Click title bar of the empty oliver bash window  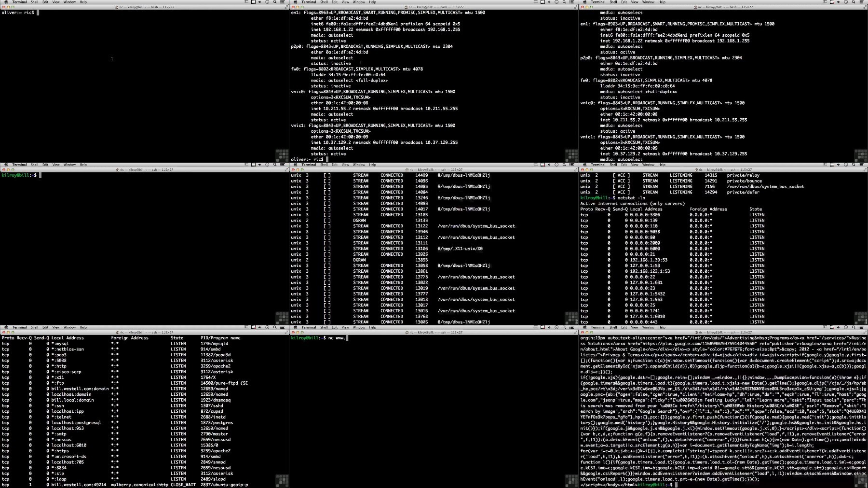point(145,7)
